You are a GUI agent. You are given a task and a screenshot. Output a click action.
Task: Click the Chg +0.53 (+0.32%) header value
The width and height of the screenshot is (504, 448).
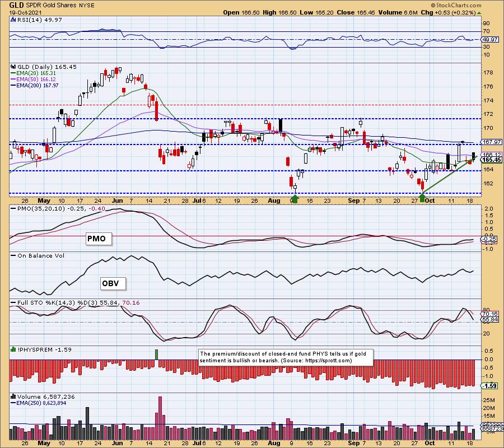click(448, 12)
